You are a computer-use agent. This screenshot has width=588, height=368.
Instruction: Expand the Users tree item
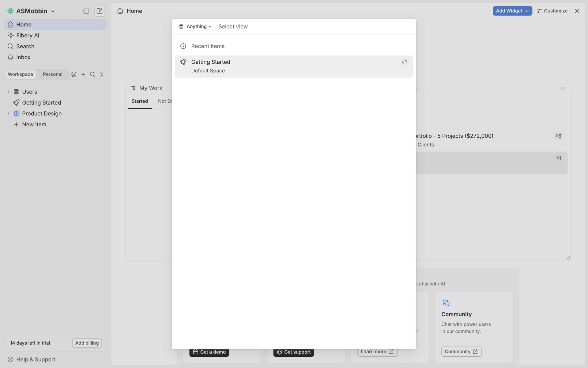coord(9,92)
